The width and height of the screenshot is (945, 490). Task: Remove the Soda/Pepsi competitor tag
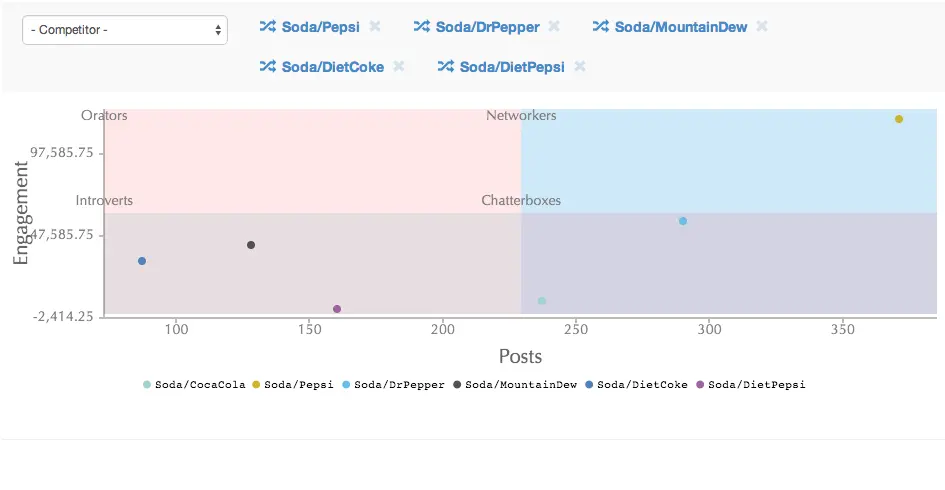pyautogui.click(x=375, y=27)
